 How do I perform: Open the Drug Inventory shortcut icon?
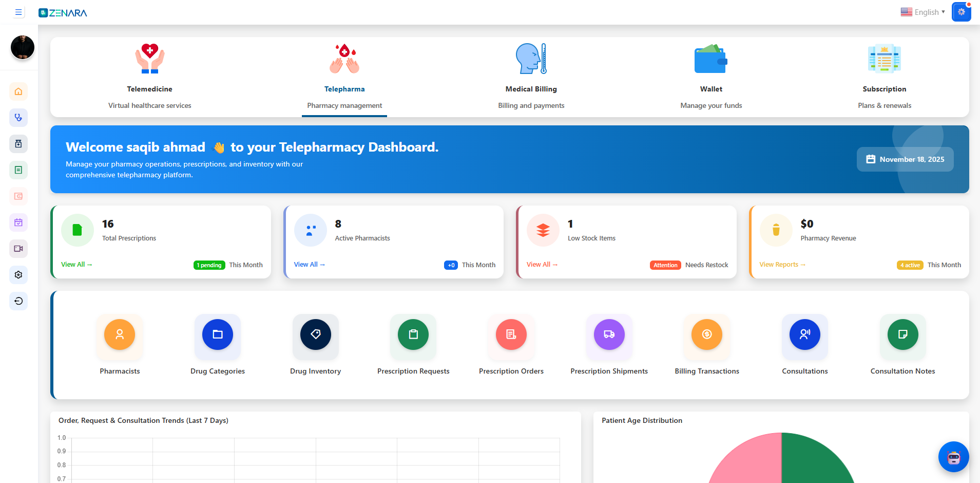click(315, 335)
